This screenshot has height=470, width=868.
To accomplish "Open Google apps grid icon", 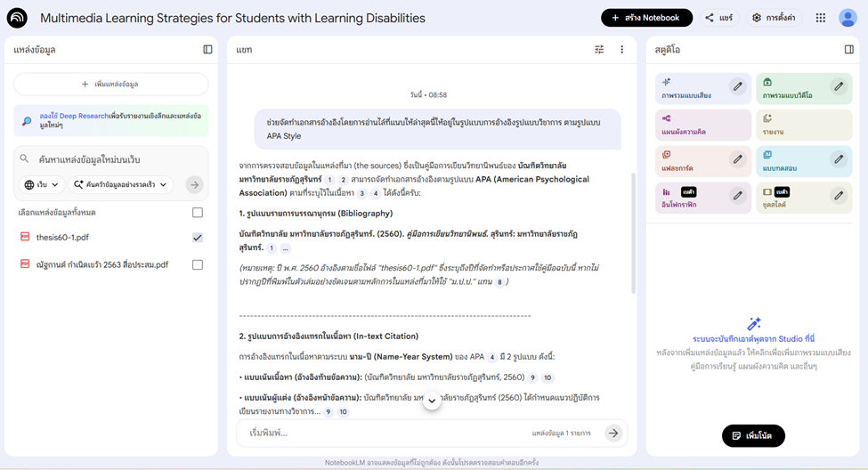I will [x=820, y=18].
